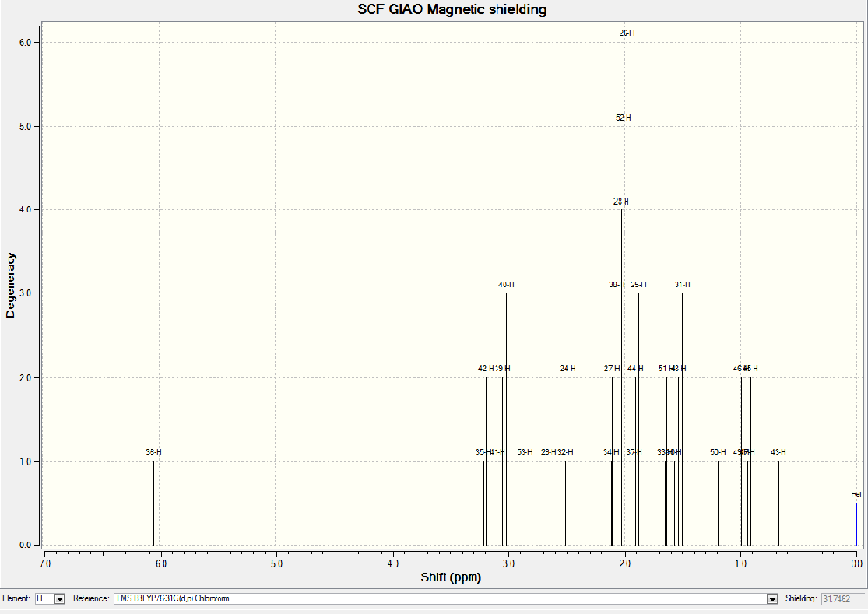Select the 25-H peak label

pos(638,285)
